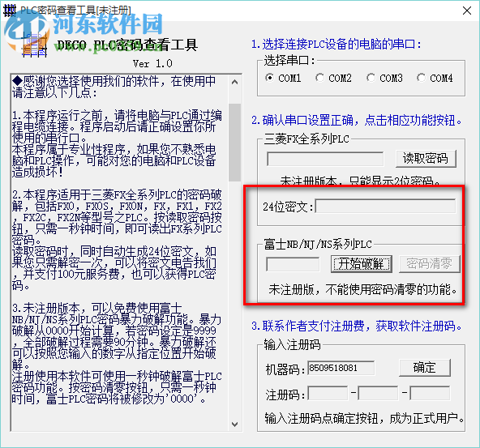Screen dimensions: 480x448
Task: Click the heading 2.确认串口设置正确
Action: pos(357,120)
